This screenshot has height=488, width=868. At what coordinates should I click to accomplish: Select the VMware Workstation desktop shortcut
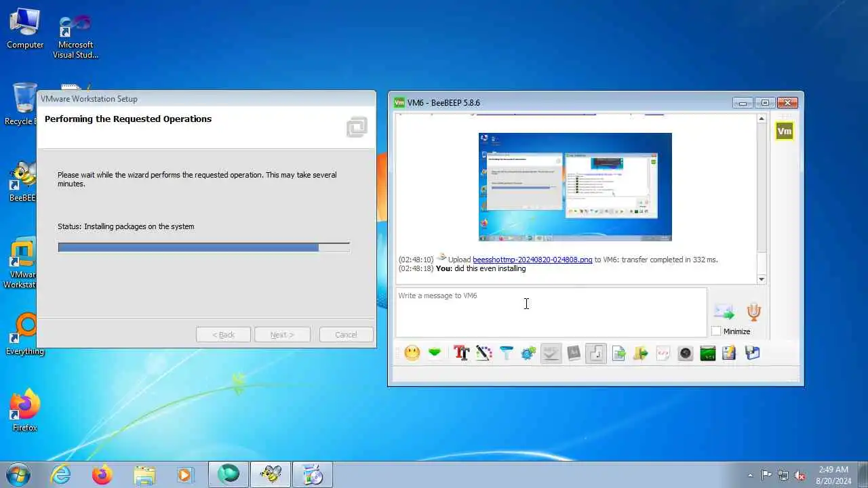click(x=22, y=263)
